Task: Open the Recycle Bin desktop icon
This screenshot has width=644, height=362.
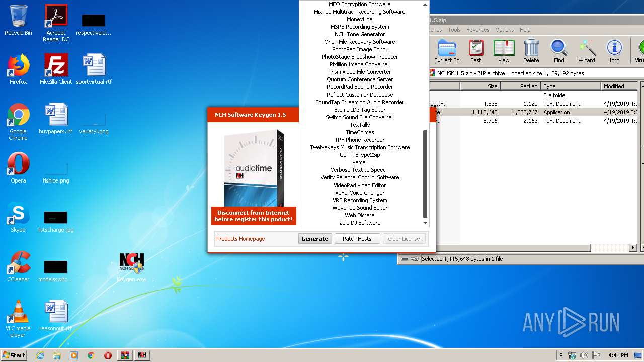Action: click(18, 21)
